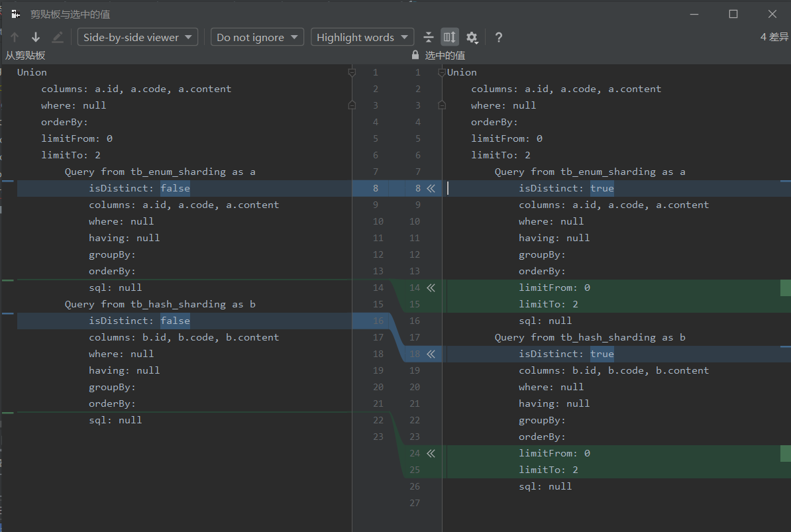Click green stripe marker beside line 24 limitFrom
Screen dimensions: 791x532
click(x=786, y=453)
